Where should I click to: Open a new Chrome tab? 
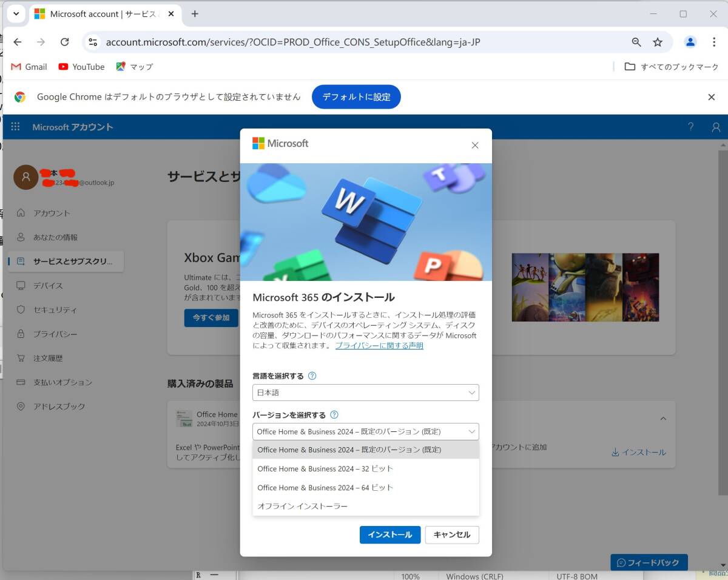pos(195,14)
